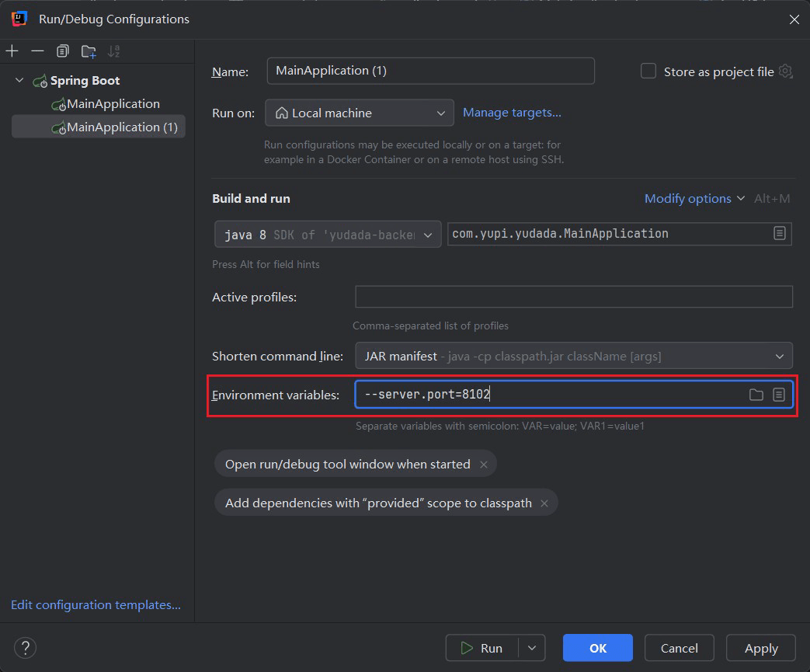Remove the Open run/debug tool window option

point(484,465)
